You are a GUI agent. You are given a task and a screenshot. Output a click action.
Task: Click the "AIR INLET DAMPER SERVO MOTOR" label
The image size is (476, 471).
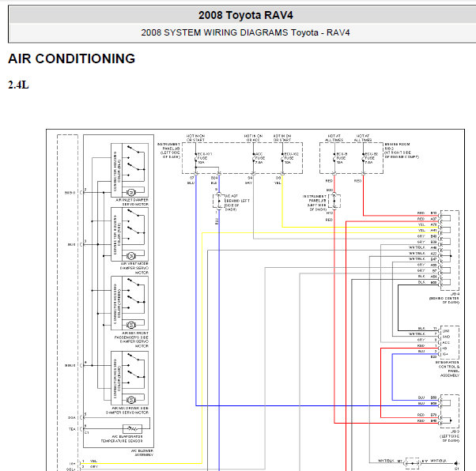tap(132, 202)
